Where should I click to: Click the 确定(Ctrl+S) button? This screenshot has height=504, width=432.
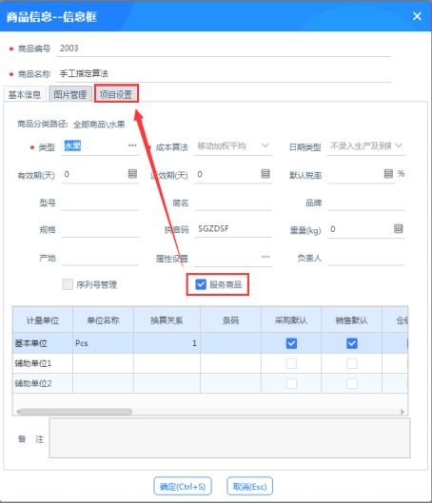click(x=183, y=486)
